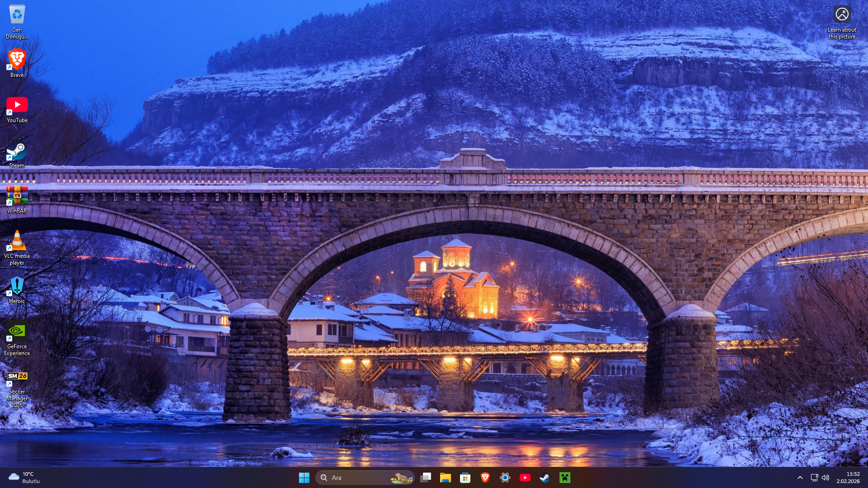Select the YouTube desktop shortcut

[x=17, y=109]
